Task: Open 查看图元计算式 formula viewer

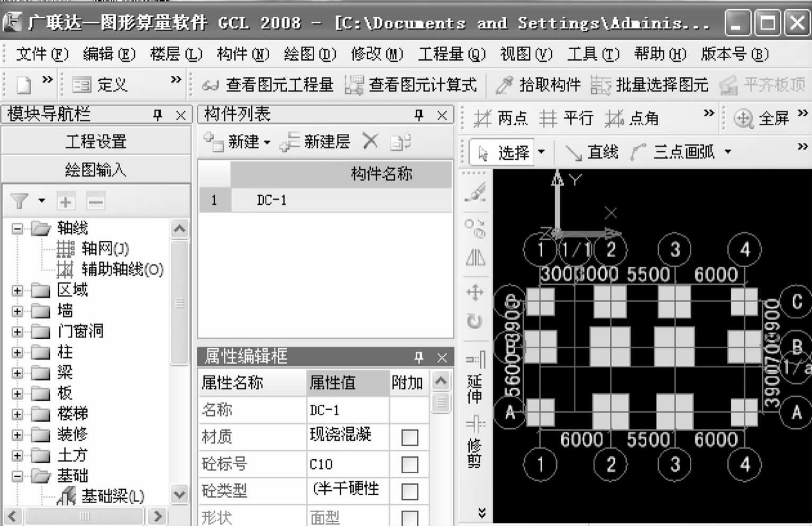Action: tap(410, 85)
